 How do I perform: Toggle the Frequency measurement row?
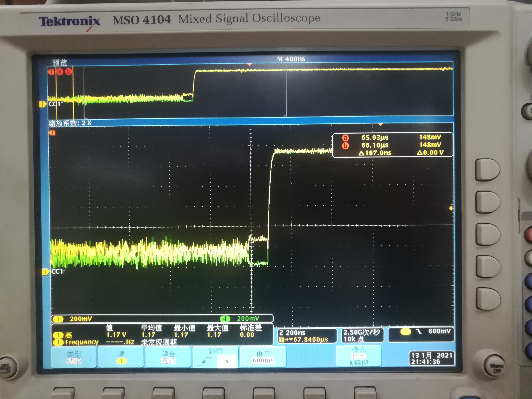(82, 342)
